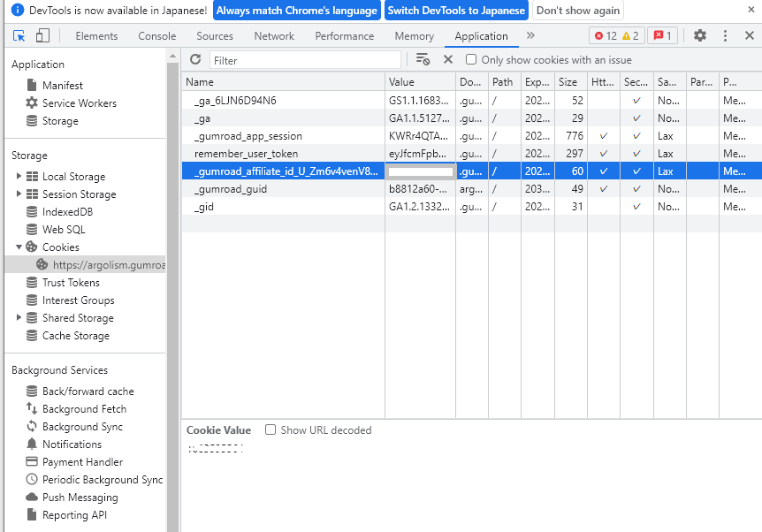Screen dimensions: 762x532
Task: Toggle the device toolbar icon
Action: (x=42, y=36)
